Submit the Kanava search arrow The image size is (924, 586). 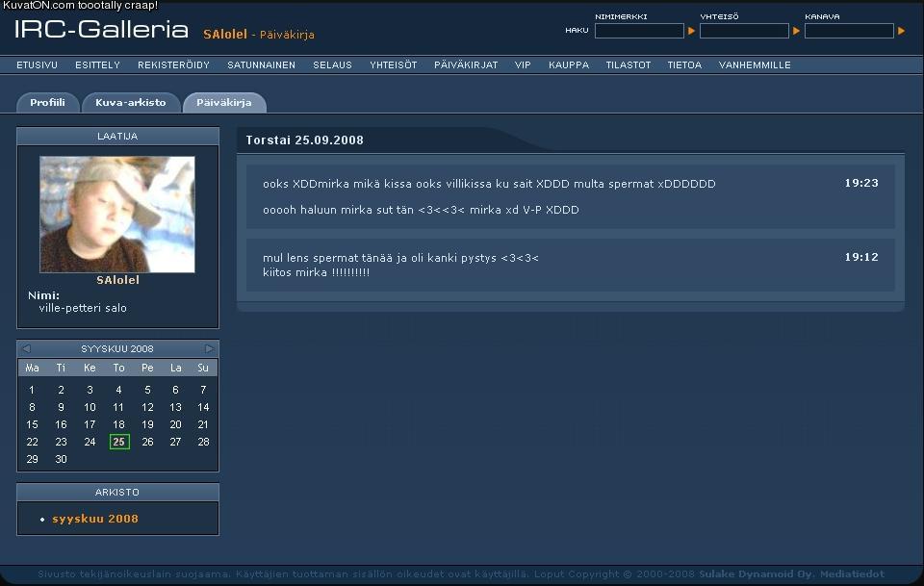(x=901, y=31)
